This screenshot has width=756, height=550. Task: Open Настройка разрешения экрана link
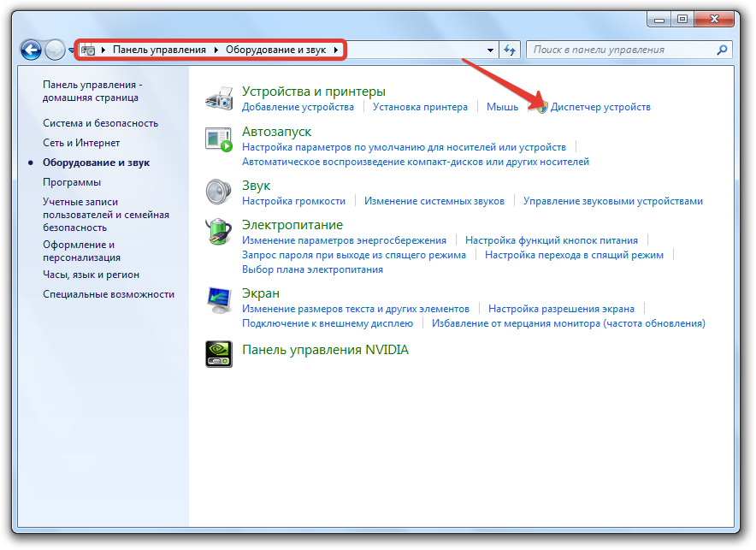coord(561,308)
